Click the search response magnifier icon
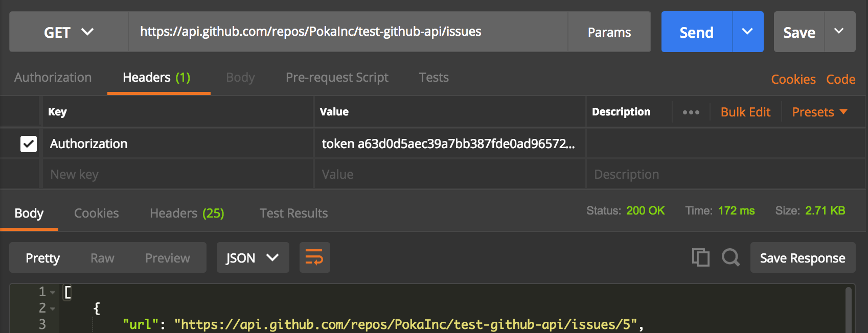Image resolution: width=868 pixels, height=333 pixels. [731, 257]
